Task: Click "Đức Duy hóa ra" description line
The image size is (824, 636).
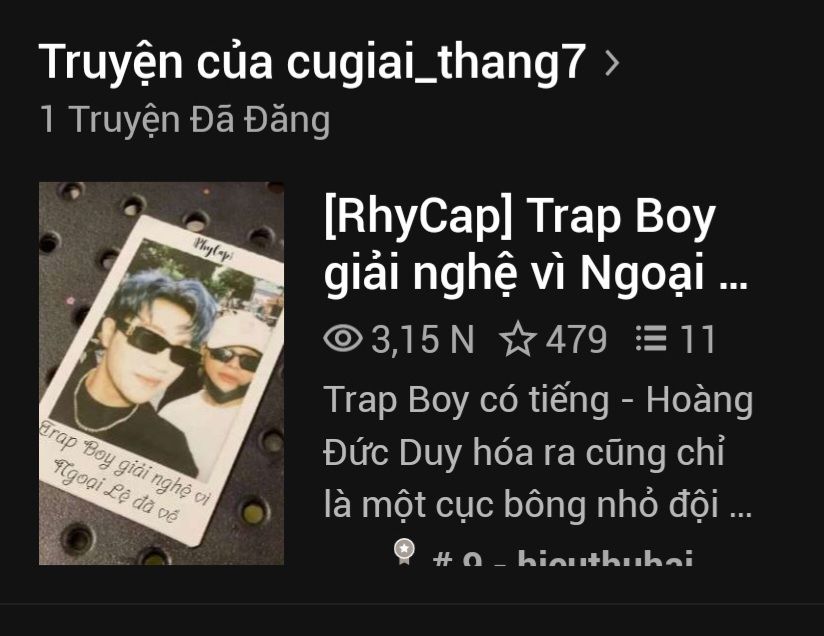Action: 524,452
